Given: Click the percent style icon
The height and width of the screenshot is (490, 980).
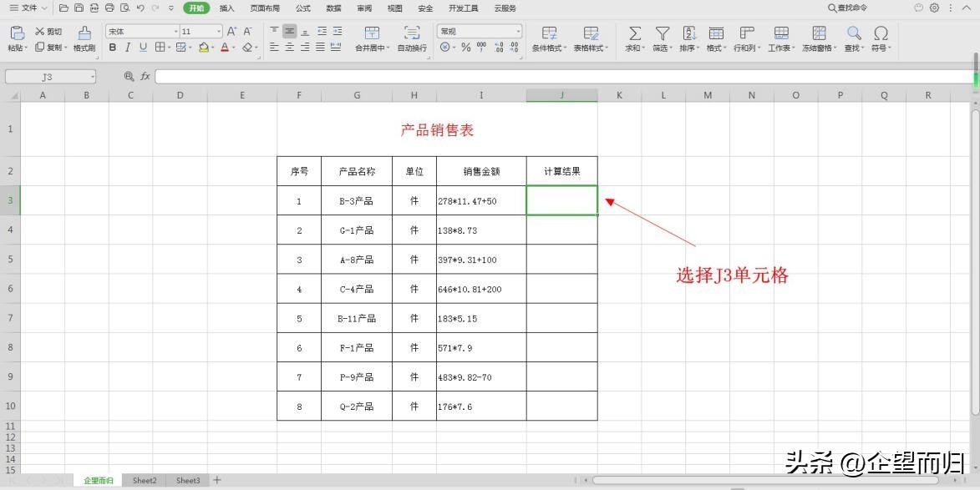Looking at the screenshot, I should click(465, 48).
